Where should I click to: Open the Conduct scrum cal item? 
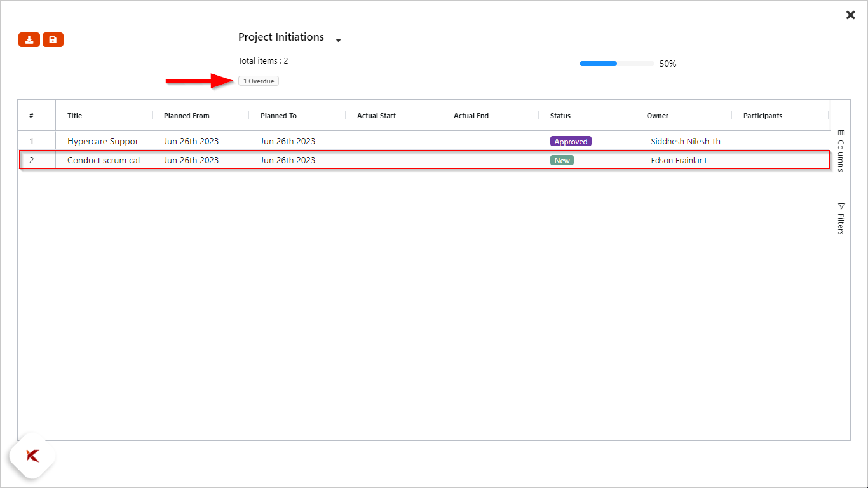[x=102, y=160]
